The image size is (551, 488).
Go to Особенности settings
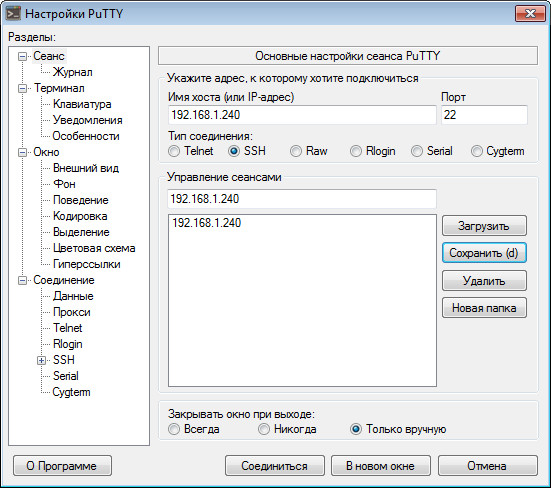click(x=86, y=136)
